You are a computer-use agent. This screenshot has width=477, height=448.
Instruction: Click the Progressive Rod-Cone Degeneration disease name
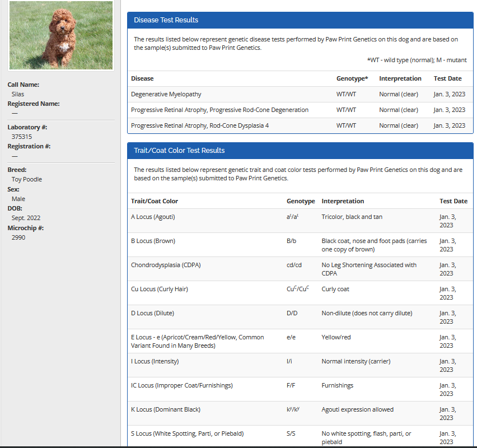click(219, 110)
